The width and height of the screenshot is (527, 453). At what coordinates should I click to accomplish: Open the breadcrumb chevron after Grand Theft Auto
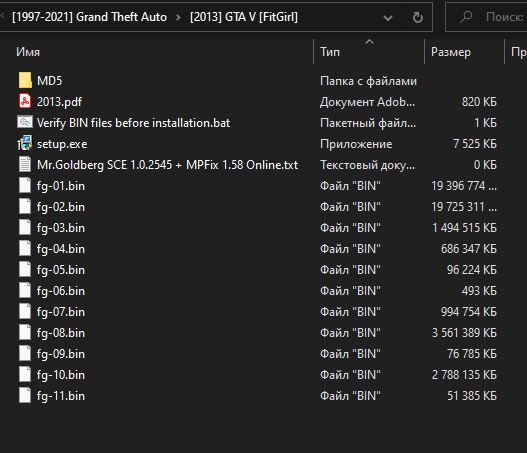pyautogui.click(x=178, y=17)
